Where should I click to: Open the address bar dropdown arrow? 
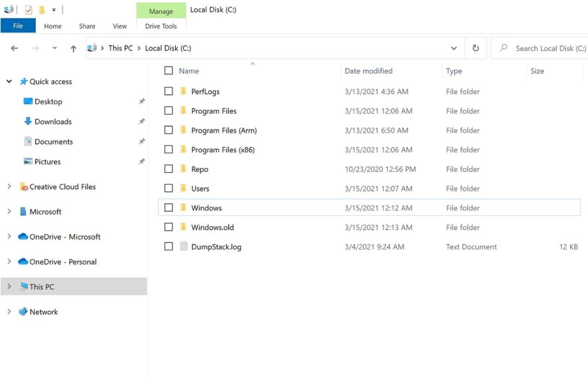[x=454, y=48]
